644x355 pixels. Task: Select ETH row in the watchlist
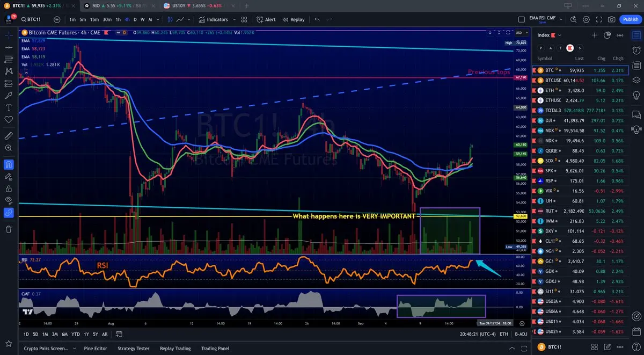[x=580, y=90]
